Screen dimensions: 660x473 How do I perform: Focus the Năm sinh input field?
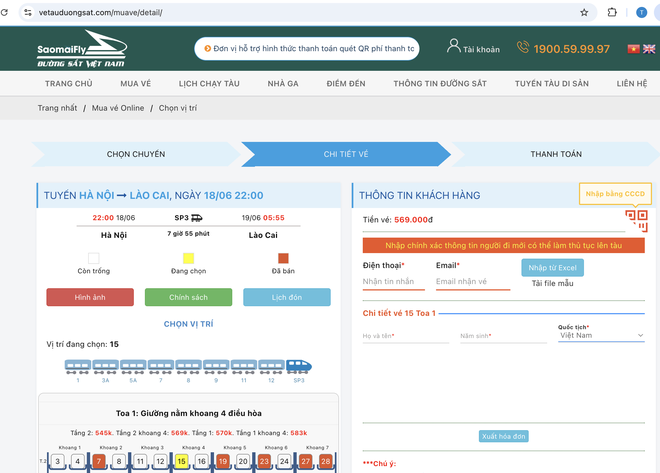[x=503, y=336]
